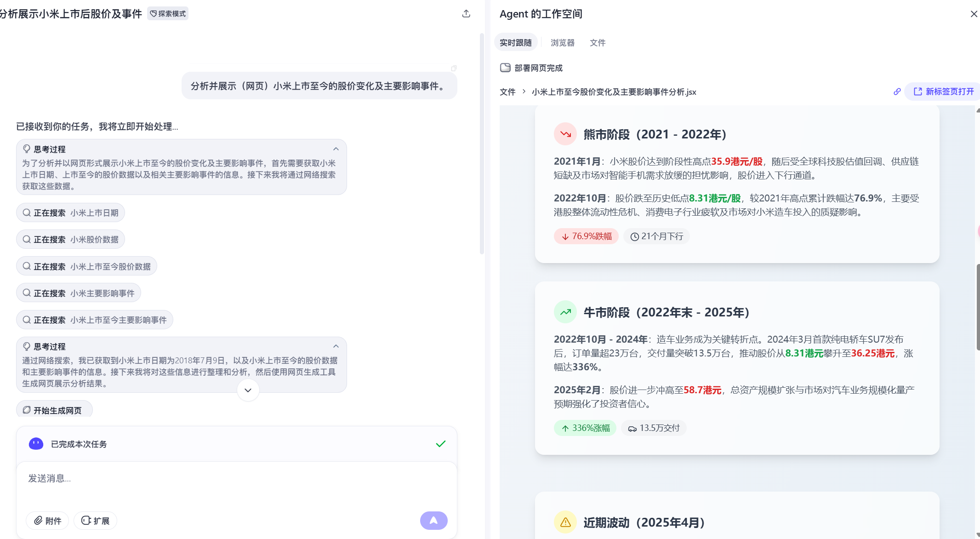
Task: Open search step 小米上市日期
Action: click(70, 212)
